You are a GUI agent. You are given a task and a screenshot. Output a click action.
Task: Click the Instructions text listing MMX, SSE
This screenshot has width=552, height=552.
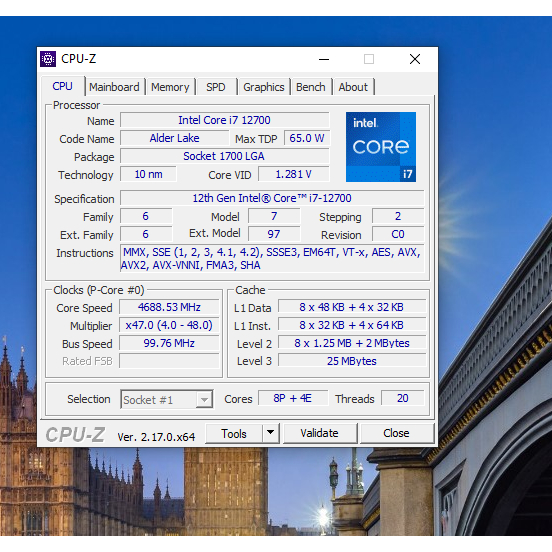pyautogui.click(x=272, y=258)
